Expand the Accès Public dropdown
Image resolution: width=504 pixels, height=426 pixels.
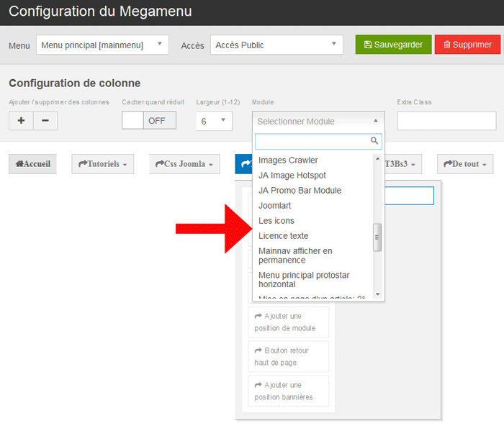click(276, 45)
